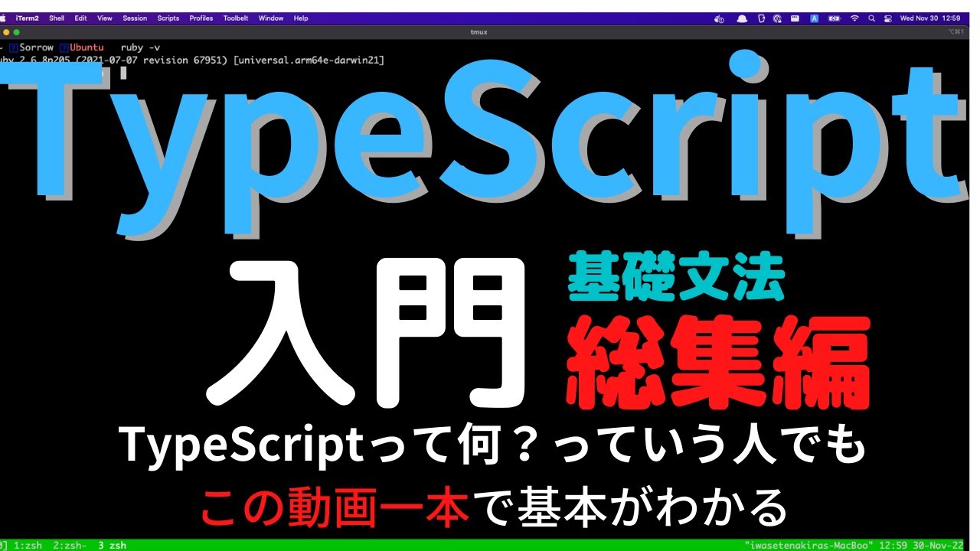Click the leftmost menu bar status icon
Screen dimensions: 980x551
[719, 18]
